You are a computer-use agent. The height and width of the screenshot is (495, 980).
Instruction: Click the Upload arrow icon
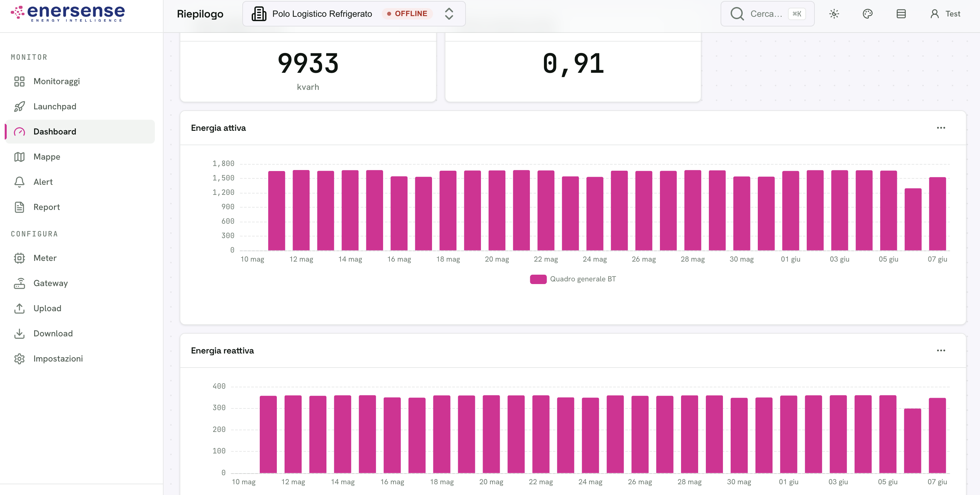pyautogui.click(x=19, y=309)
